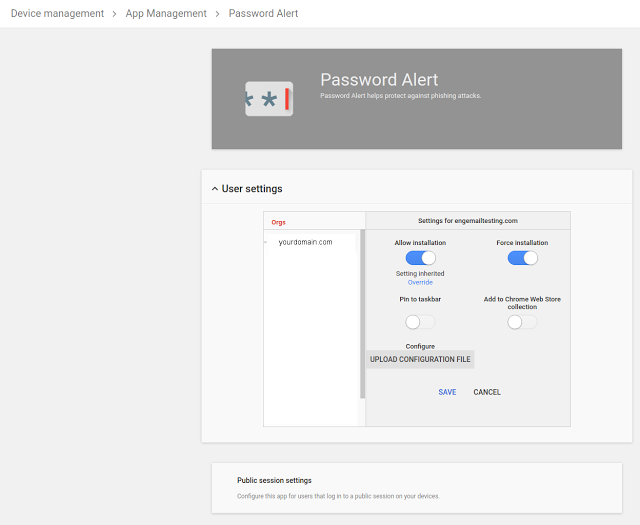Go to Device management breadcrumb
Screen dimensions: 640x525
click(57, 14)
